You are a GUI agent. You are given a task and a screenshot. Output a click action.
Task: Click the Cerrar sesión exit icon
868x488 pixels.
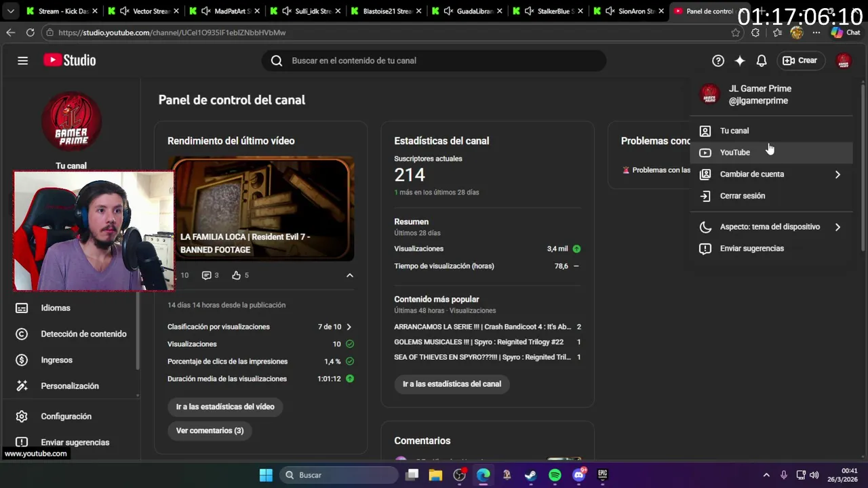click(x=705, y=196)
